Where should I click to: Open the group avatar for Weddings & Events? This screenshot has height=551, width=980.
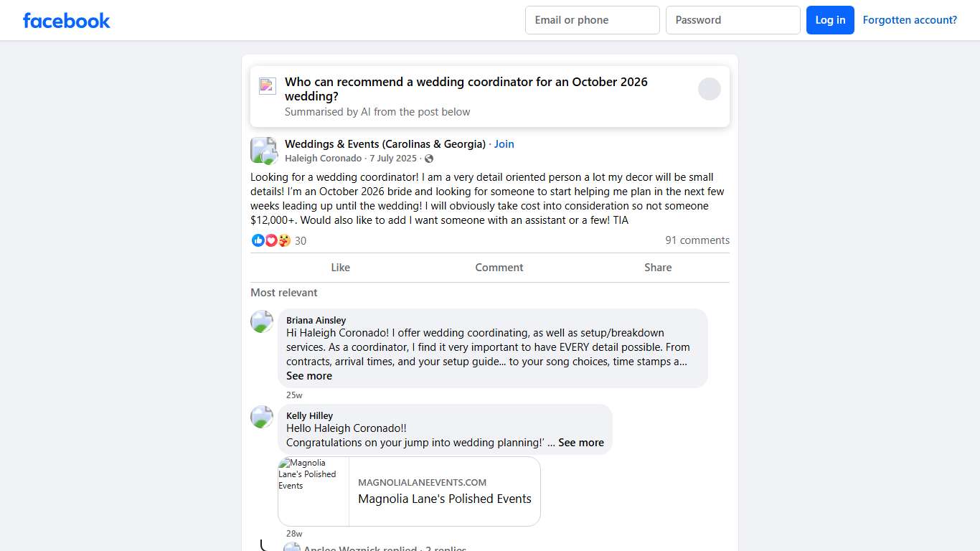tap(263, 151)
